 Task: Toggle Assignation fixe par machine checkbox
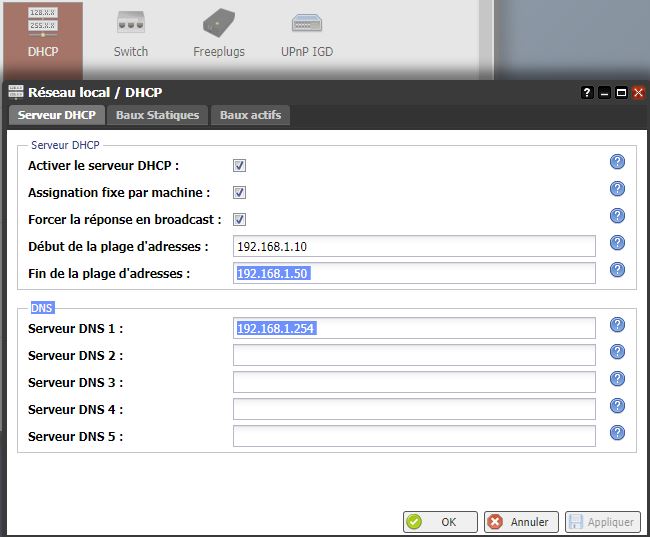click(239, 192)
